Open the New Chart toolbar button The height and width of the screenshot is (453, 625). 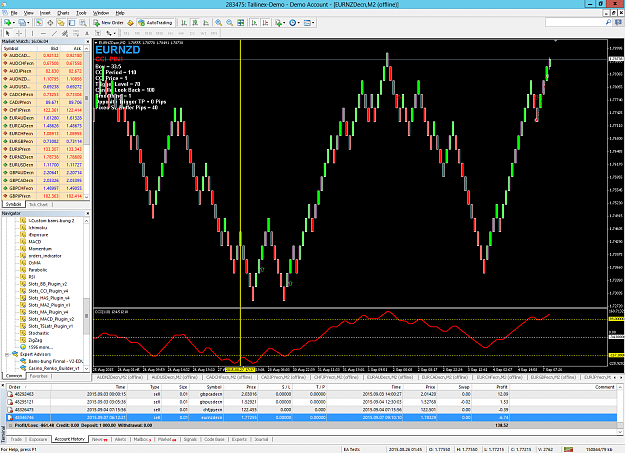[8, 23]
